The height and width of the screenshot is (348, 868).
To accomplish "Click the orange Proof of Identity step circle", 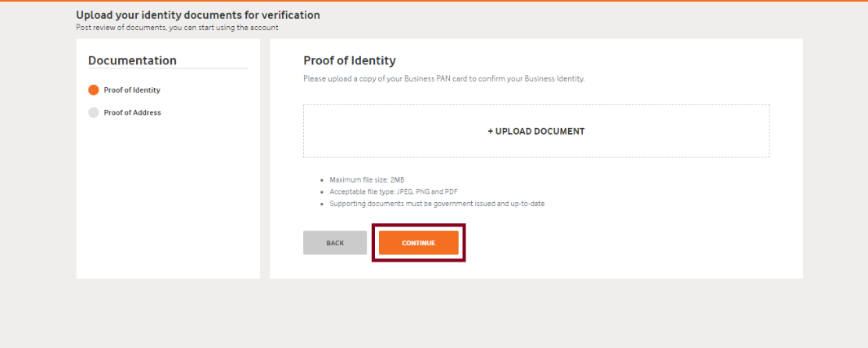I will click(x=94, y=90).
